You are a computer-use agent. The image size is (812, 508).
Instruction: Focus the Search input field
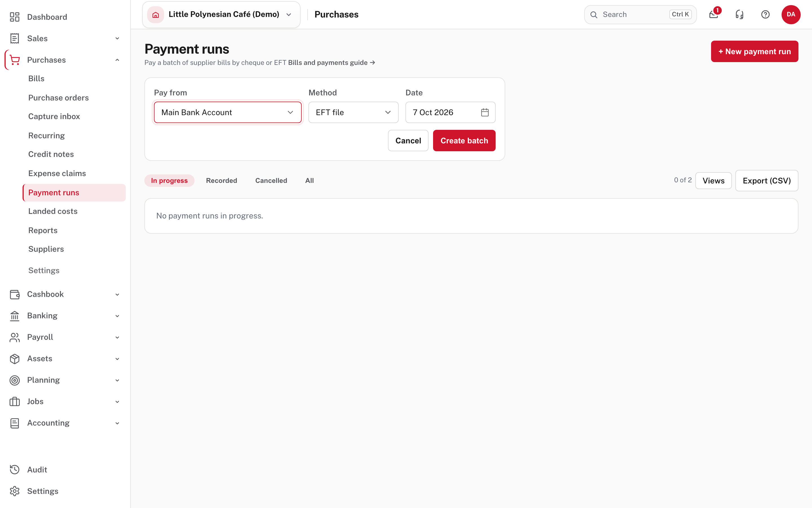[x=640, y=14]
